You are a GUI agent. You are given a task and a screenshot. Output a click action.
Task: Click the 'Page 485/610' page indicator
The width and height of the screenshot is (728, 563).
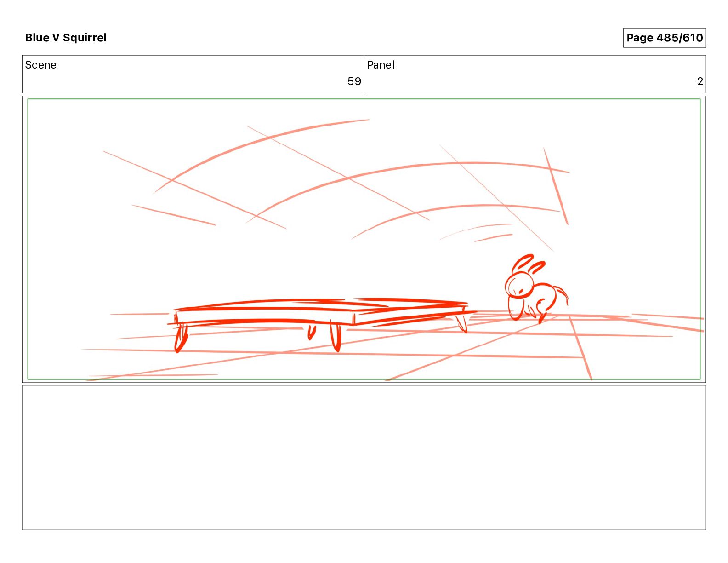(x=664, y=38)
